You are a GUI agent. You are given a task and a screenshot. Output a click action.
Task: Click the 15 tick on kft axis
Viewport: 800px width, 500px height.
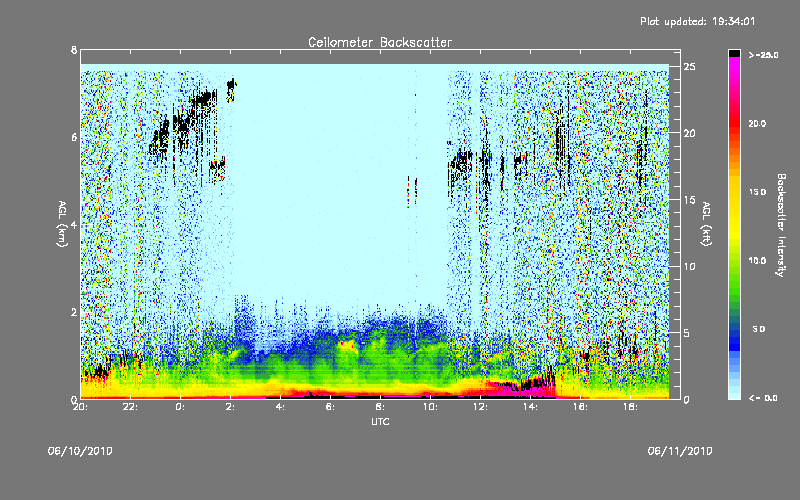pyautogui.click(x=689, y=200)
